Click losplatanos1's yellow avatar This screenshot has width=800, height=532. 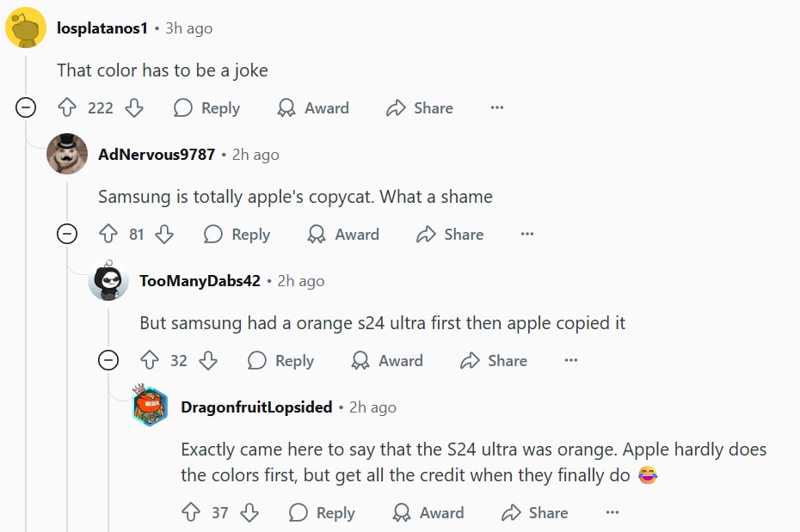pos(26,28)
